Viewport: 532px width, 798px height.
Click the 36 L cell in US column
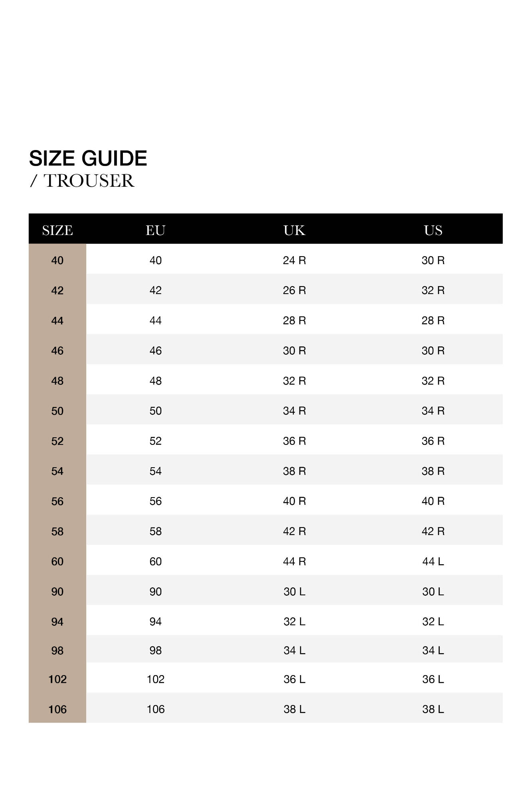(x=433, y=679)
